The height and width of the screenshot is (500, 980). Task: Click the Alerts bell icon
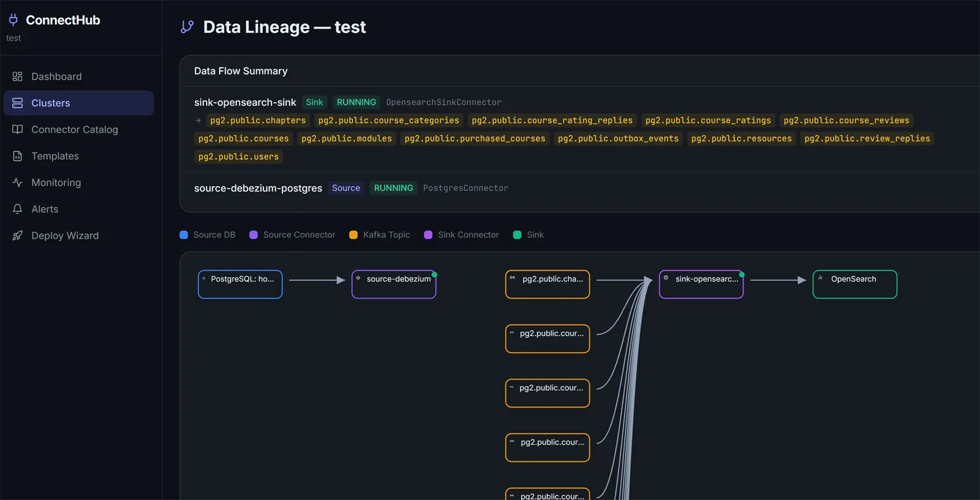point(17,209)
